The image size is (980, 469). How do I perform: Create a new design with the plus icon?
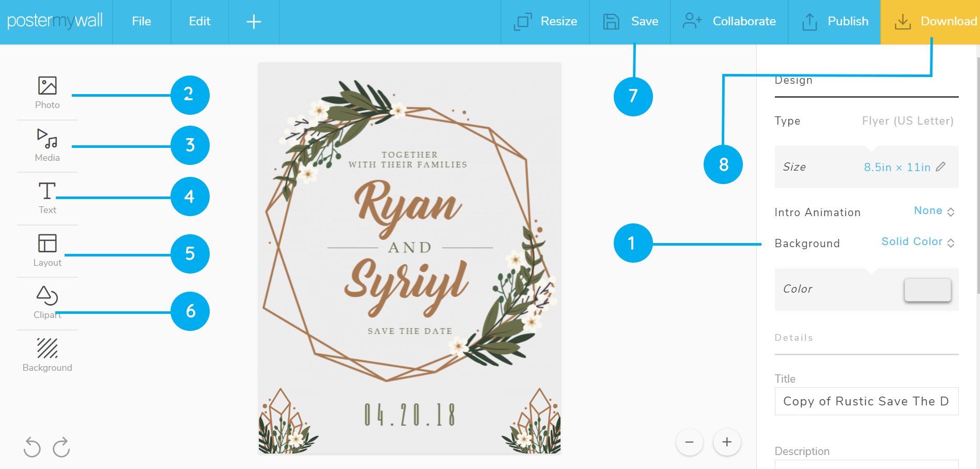[x=253, y=22]
